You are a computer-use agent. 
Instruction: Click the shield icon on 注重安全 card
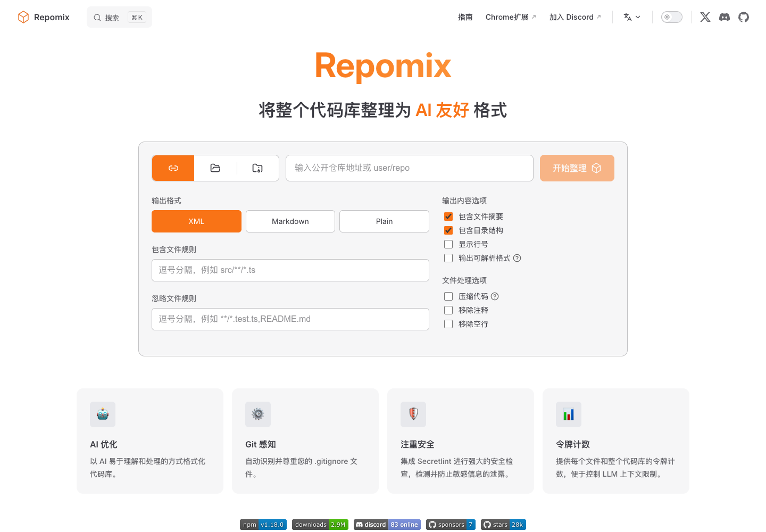point(413,414)
